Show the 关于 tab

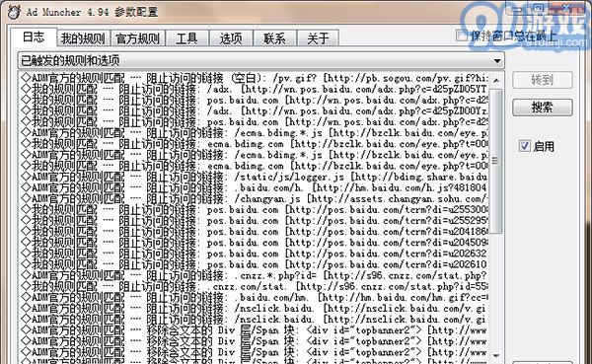[x=318, y=38]
